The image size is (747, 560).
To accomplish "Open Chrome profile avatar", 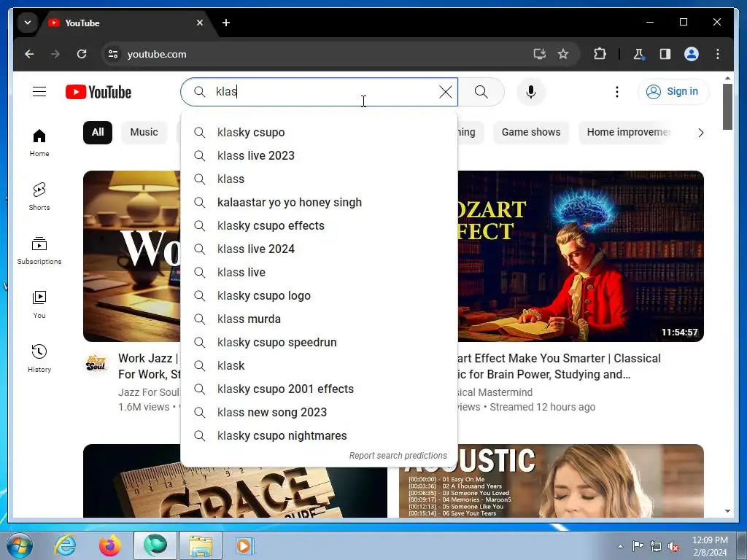I will click(692, 54).
